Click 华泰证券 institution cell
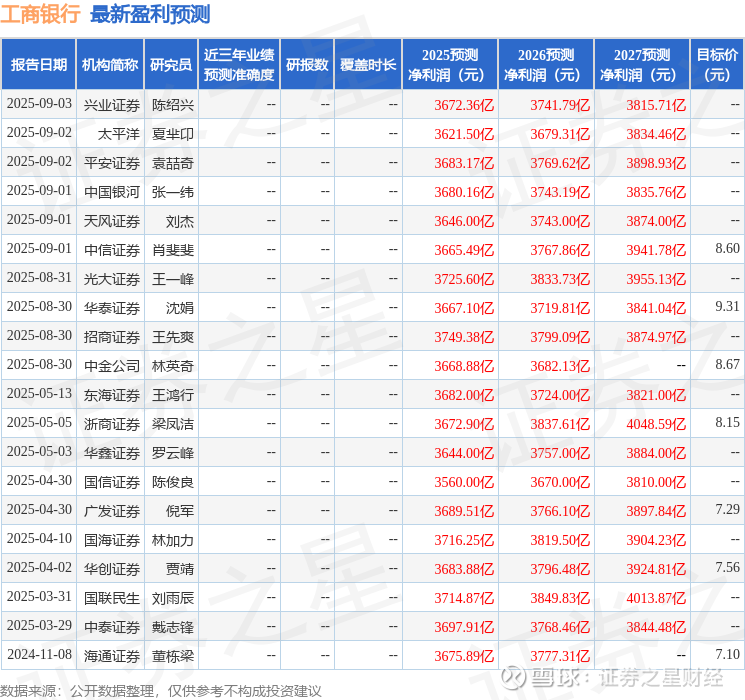Image resolution: width=745 pixels, height=700 pixels. [x=112, y=308]
